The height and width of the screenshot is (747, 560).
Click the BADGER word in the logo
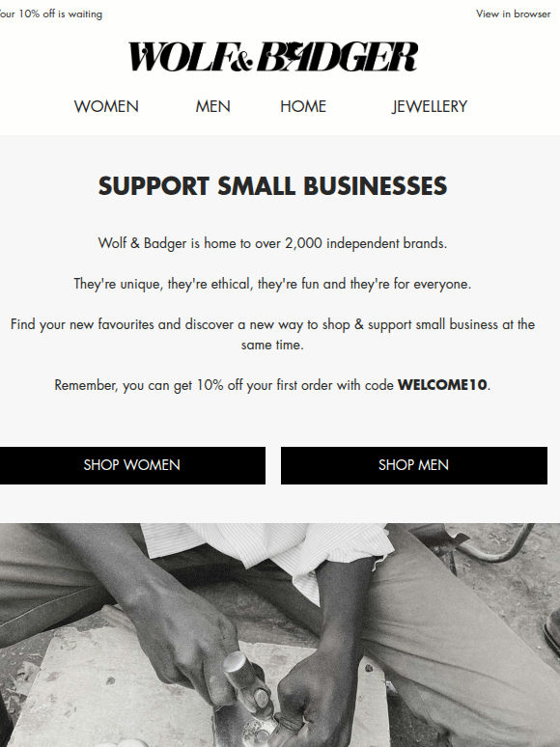[x=337, y=57]
